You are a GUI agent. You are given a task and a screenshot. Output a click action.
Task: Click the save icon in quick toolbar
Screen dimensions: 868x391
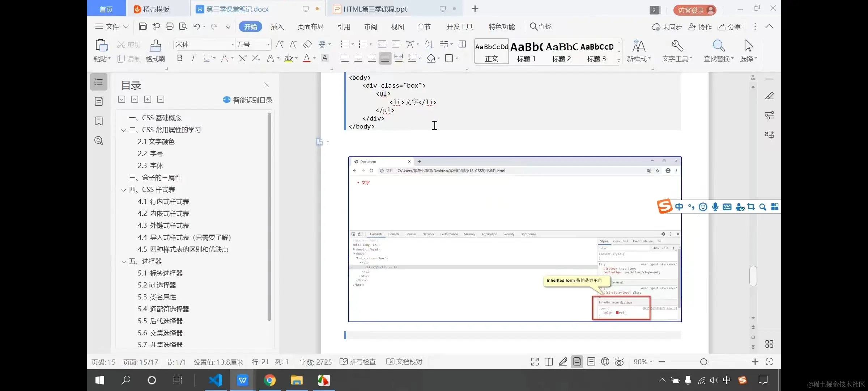coord(142,26)
